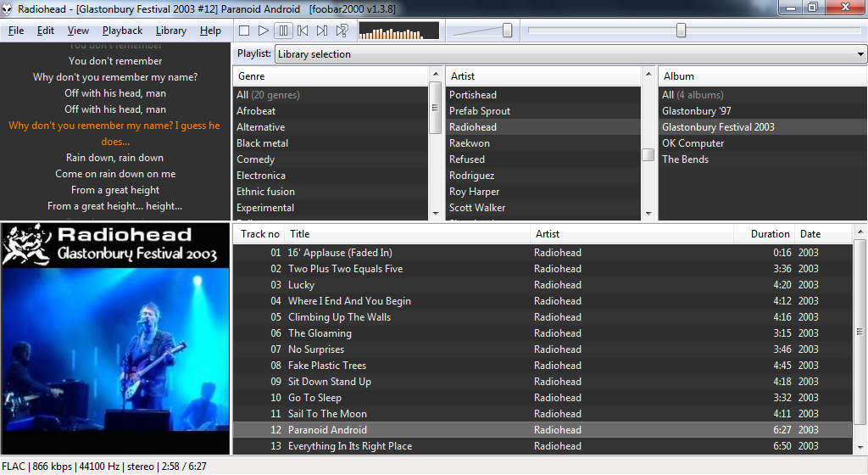Click Genre list scroll down arrow
The height and width of the screenshot is (475, 868).
(x=436, y=213)
